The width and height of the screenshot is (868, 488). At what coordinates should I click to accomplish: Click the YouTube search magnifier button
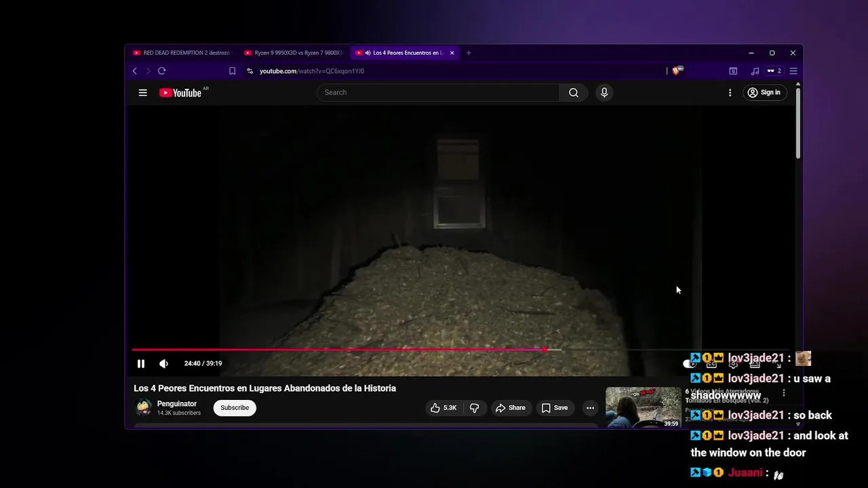click(x=574, y=93)
